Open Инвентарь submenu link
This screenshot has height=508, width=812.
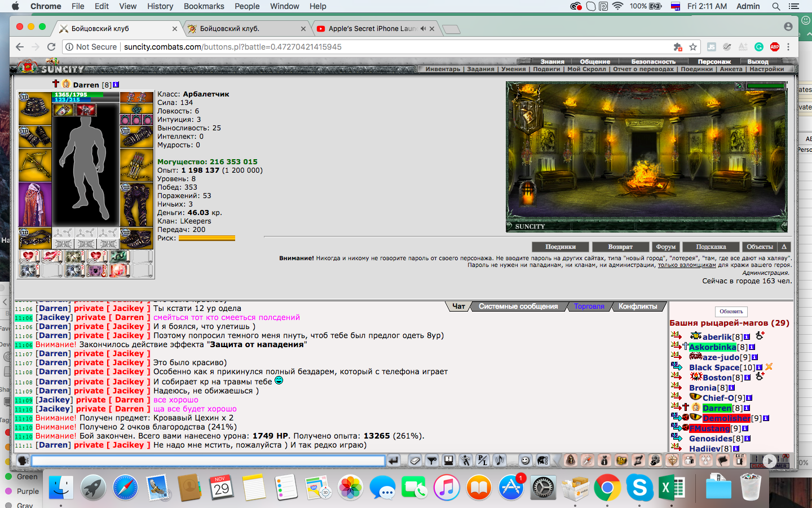coord(443,69)
